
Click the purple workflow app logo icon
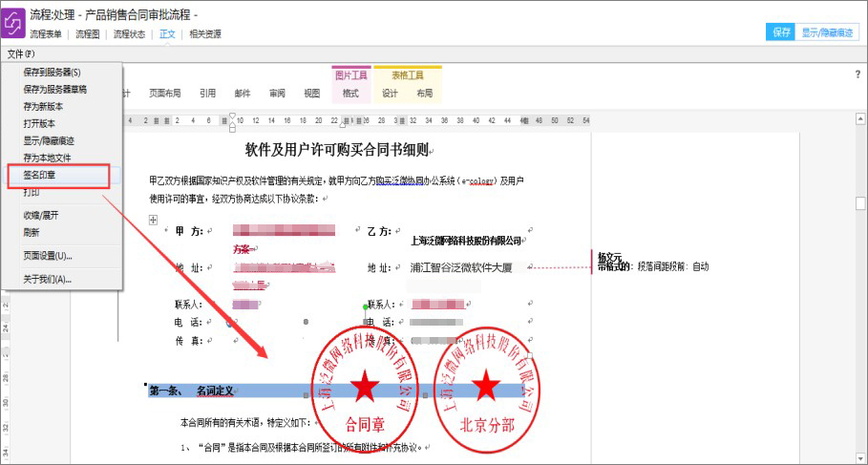[13, 23]
